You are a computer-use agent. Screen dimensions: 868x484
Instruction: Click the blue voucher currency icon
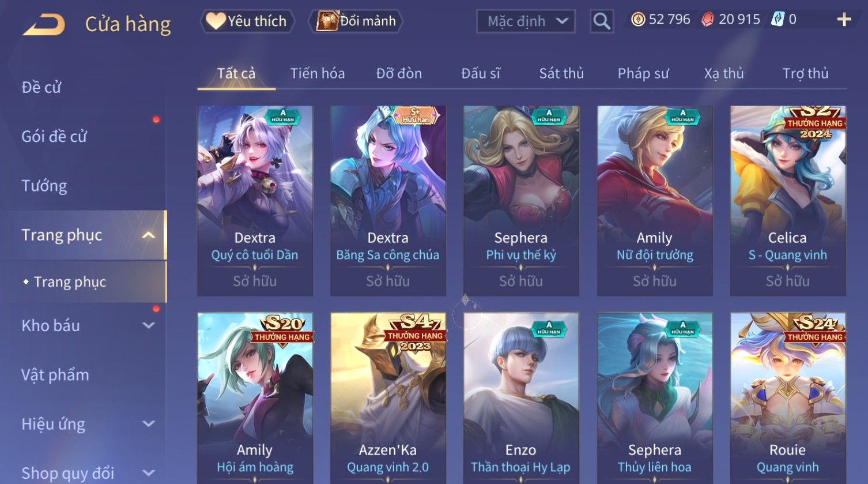(778, 20)
